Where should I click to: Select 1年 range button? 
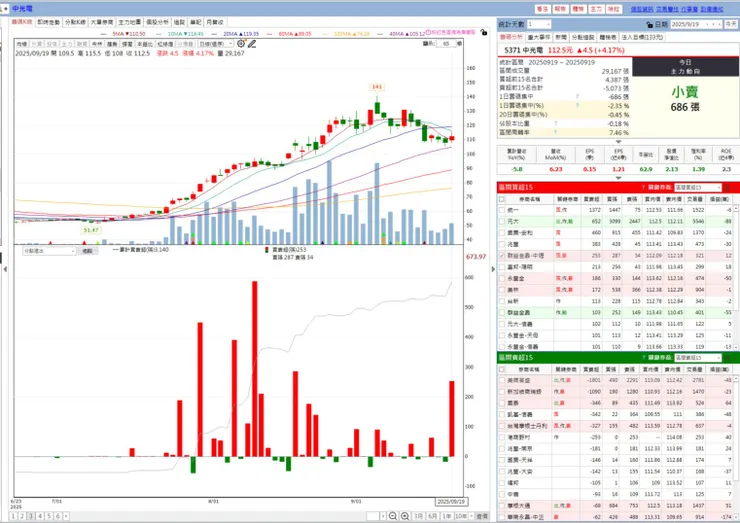click(446, 516)
